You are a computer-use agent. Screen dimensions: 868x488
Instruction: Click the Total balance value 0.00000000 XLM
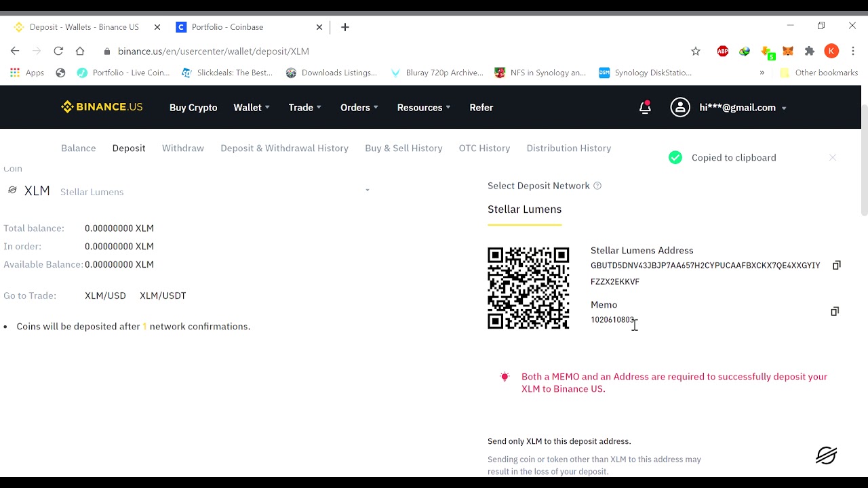[119, 228]
